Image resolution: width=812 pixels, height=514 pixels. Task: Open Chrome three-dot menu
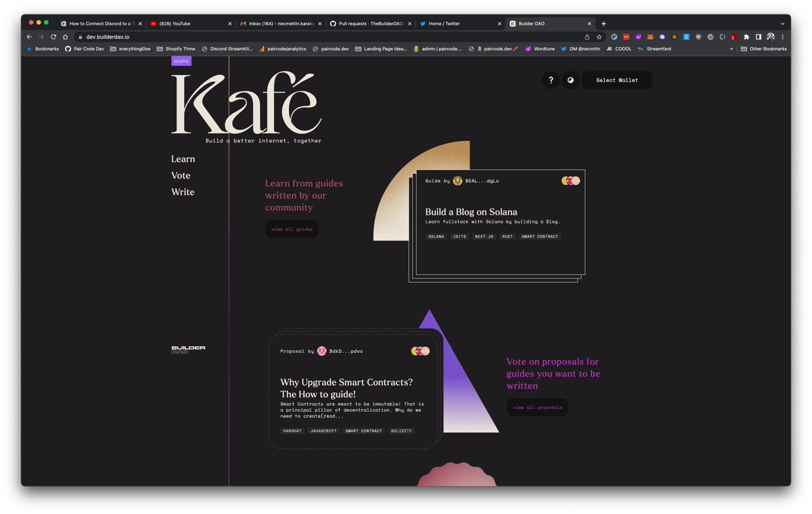783,37
